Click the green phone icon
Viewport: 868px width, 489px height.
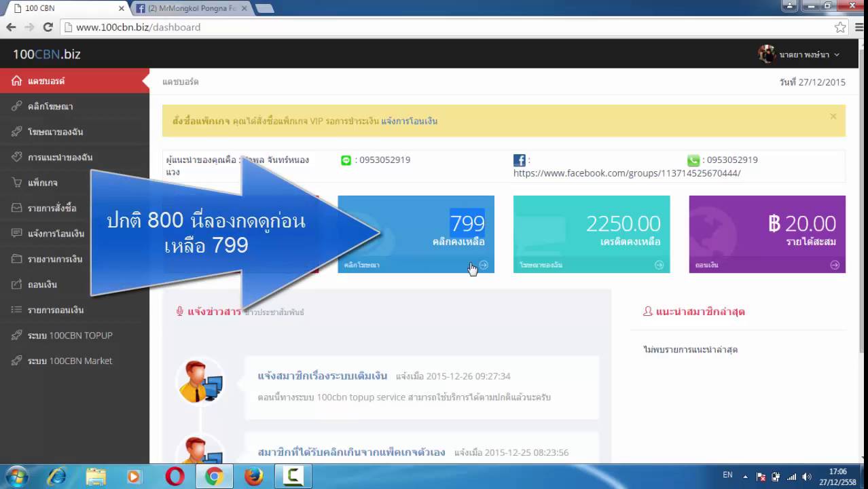tap(693, 160)
